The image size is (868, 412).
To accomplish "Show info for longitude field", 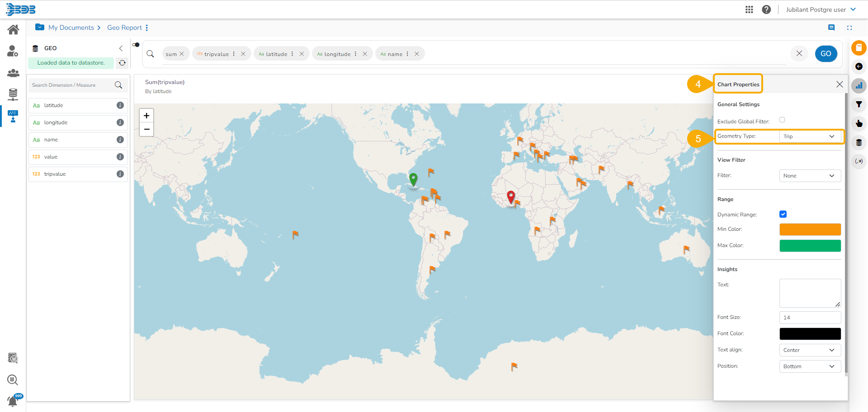I will pos(120,122).
